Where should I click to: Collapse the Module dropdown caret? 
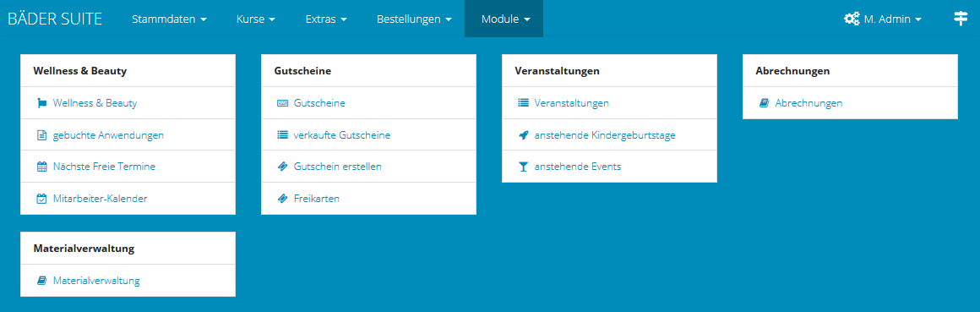tap(527, 20)
